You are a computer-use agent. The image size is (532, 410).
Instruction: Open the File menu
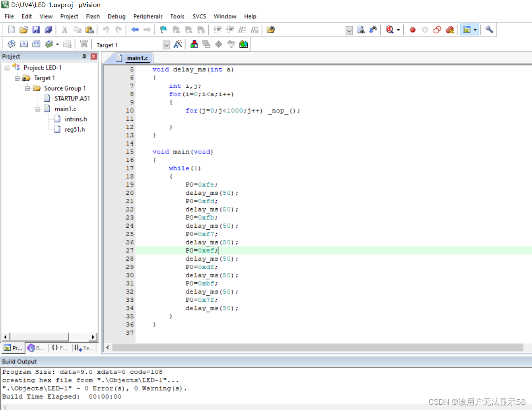[9, 16]
